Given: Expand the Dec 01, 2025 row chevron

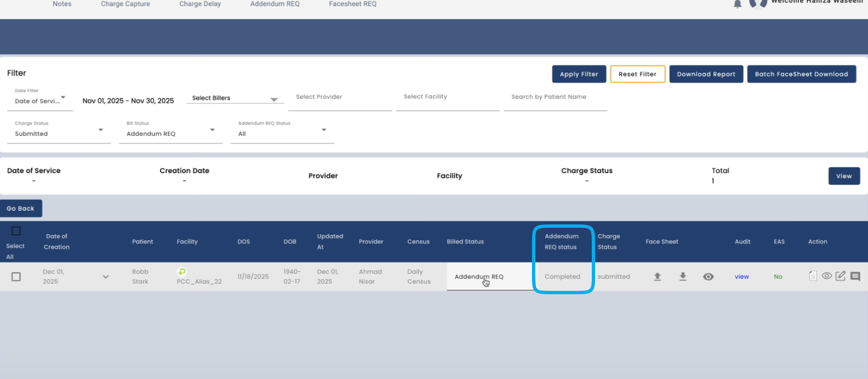Looking at the screenshot, I should (106, 276).
